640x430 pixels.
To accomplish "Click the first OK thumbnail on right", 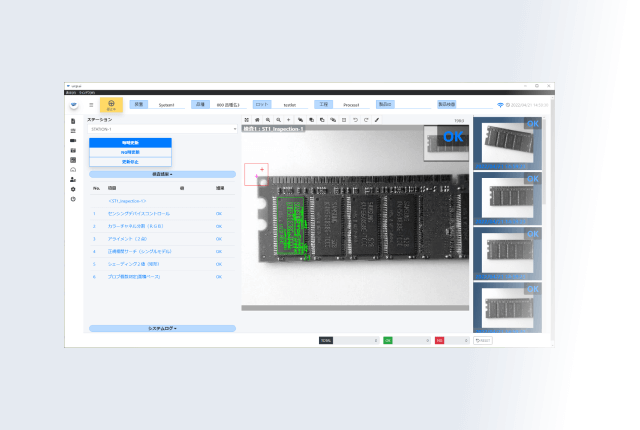I will click(507, 144).
